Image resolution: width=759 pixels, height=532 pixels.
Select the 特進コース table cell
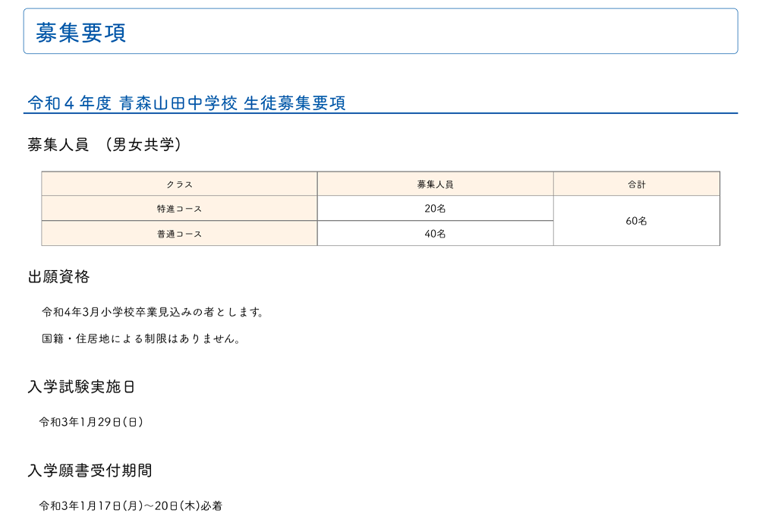(180, 209)
